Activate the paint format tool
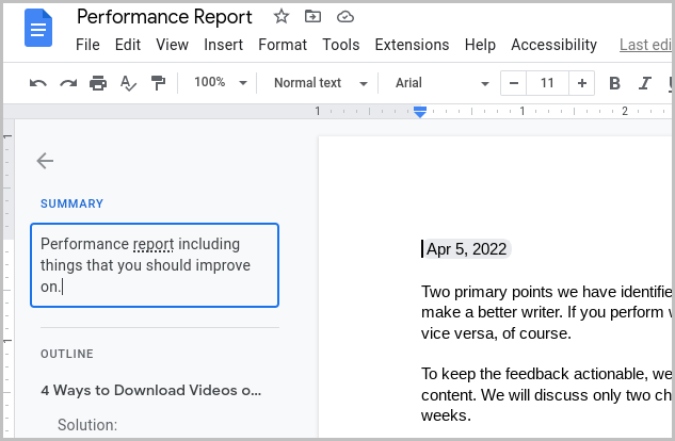Image resolution: width=675 pixels, height=441 pixels. tap(158, 83)
